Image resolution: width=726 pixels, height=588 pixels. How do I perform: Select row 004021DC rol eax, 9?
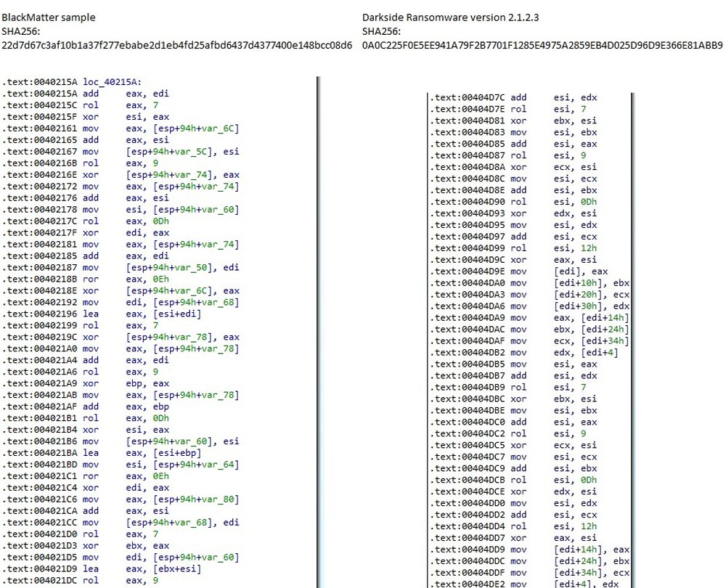[80, 580]
